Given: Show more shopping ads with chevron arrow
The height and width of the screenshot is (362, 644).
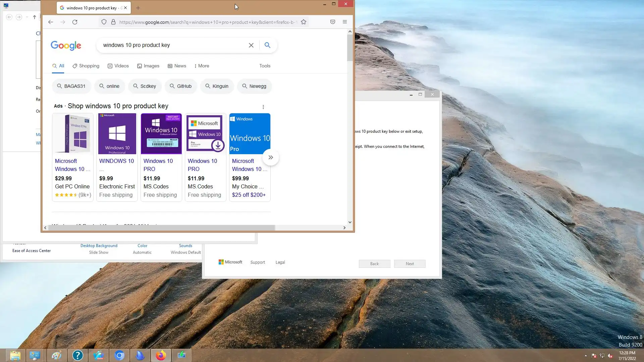Looking at the screenshot, I should click(271, 158).
